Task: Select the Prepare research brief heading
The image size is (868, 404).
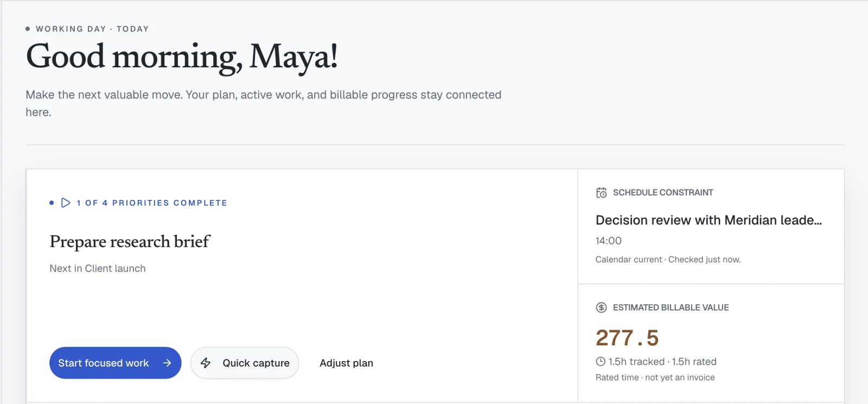Action: coord(130,242)
